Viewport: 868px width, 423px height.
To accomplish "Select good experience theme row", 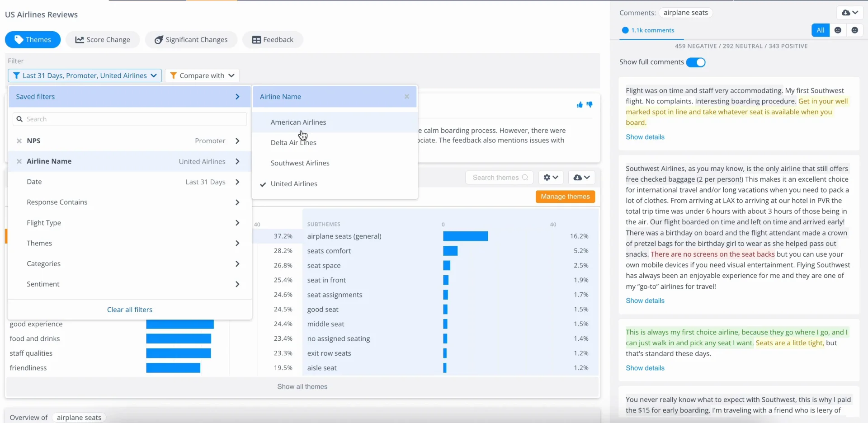I will point(36,324).
